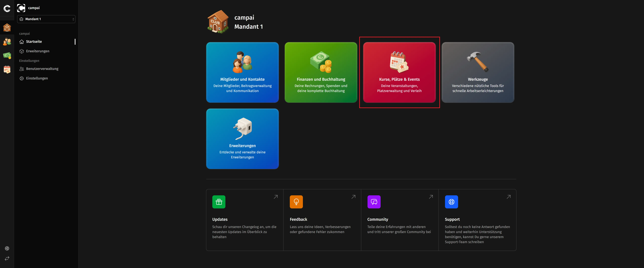Click the 'campai' sidebar section label
This screenshot has height=268, width=644.
[25, 33]
